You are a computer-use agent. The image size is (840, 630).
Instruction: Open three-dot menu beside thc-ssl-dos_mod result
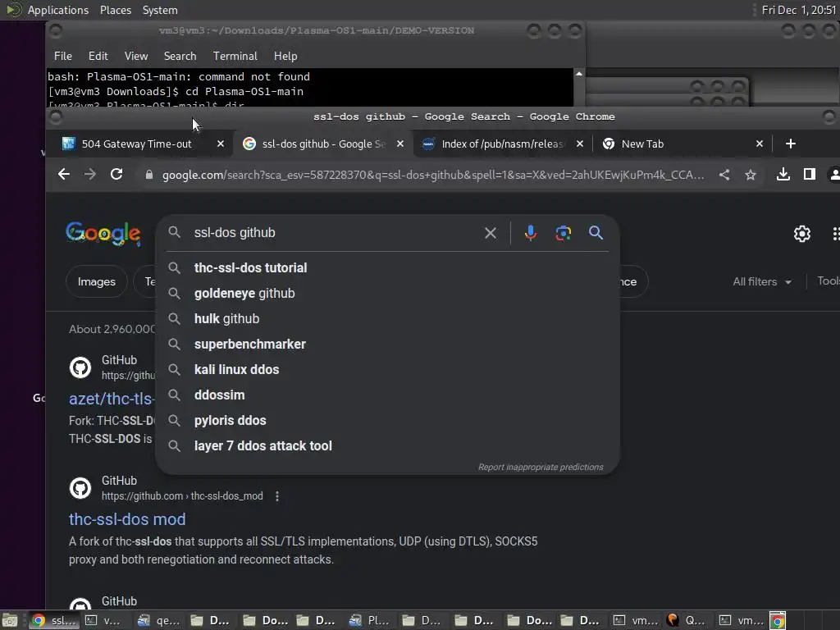[x=277, y=496]
